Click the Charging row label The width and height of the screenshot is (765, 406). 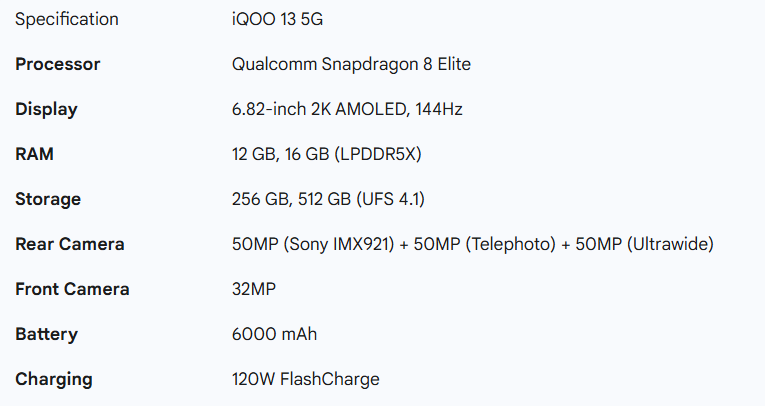[x=54, y=379]
